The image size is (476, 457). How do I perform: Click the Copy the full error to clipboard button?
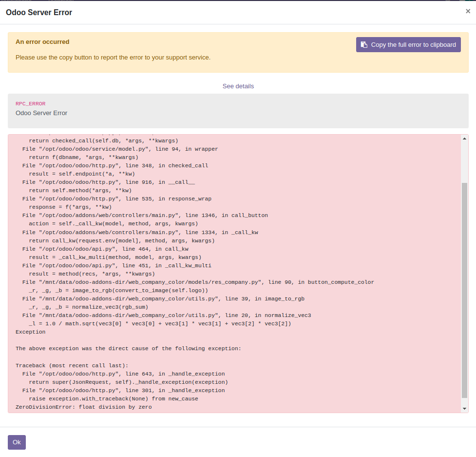[408, 44]
